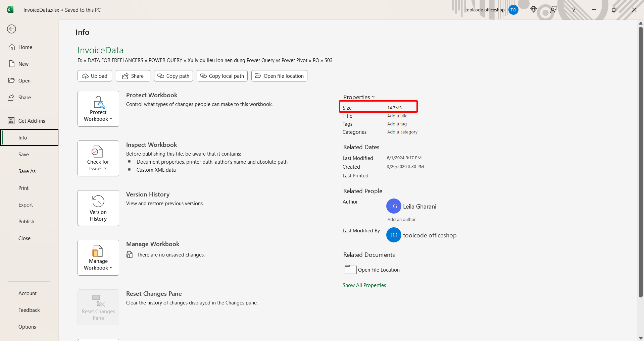Click toolcode officeshop under Last Modified By
The width and height of the screenshot is (644, 341).
[430, 235]
